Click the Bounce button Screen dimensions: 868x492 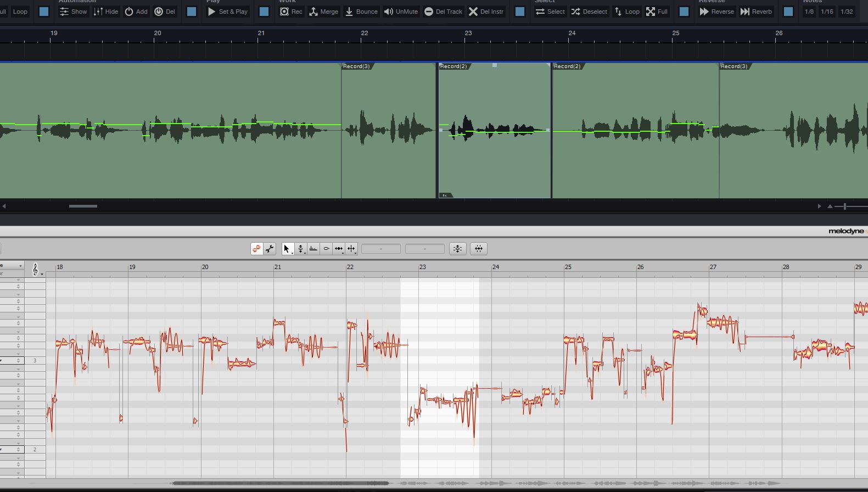coord(361,12)
